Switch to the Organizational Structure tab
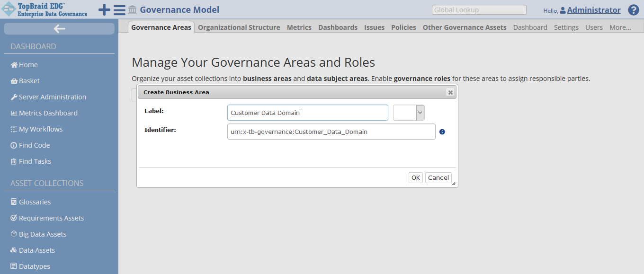Viewport: 644px width, 274px height. pos(239,27)
